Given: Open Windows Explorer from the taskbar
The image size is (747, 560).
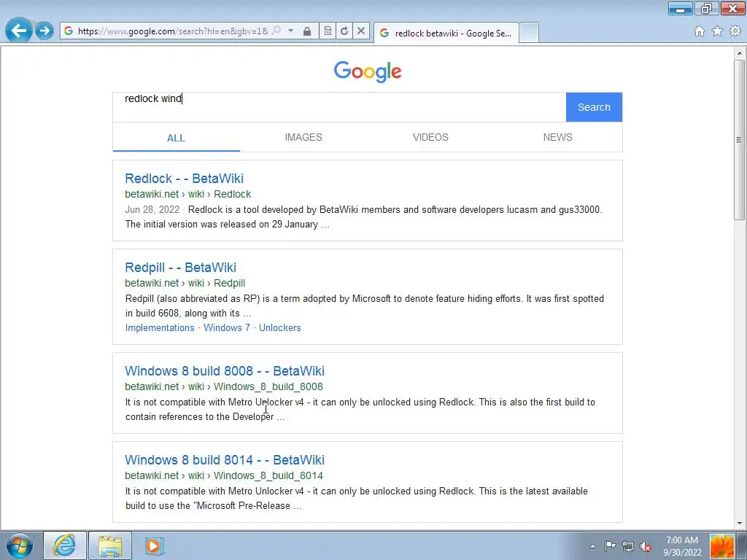Looking at the screenshot, I should [x=110, y=545].
